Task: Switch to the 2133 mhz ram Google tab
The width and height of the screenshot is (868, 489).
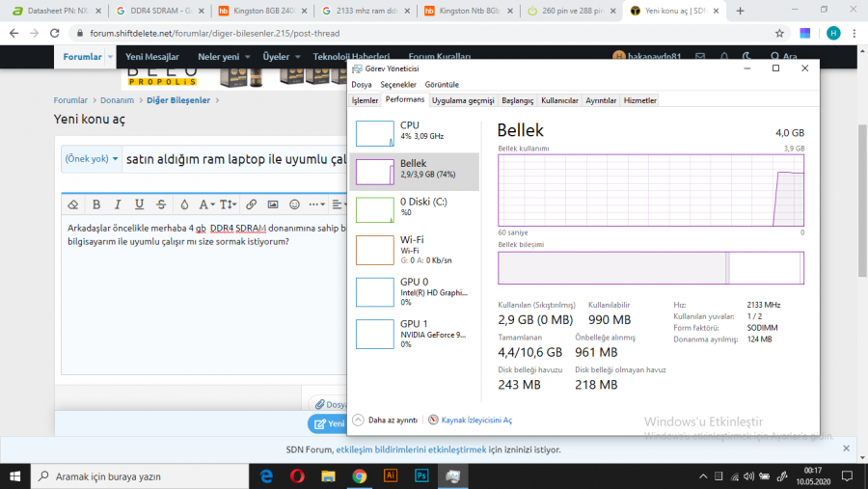Action: coord(366,11)
